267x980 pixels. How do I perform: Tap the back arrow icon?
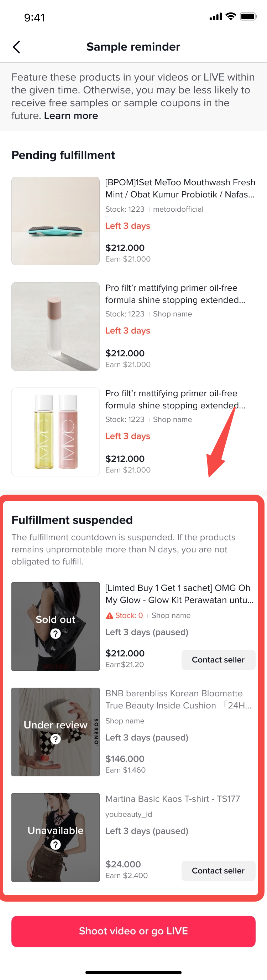[x=16, y=47]
